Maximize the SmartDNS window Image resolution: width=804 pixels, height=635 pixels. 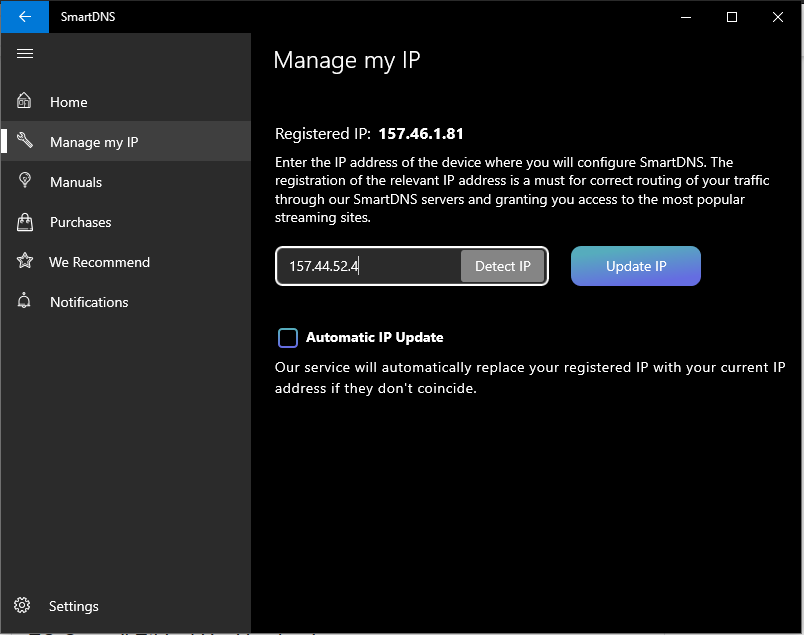(x=732, y=17)
